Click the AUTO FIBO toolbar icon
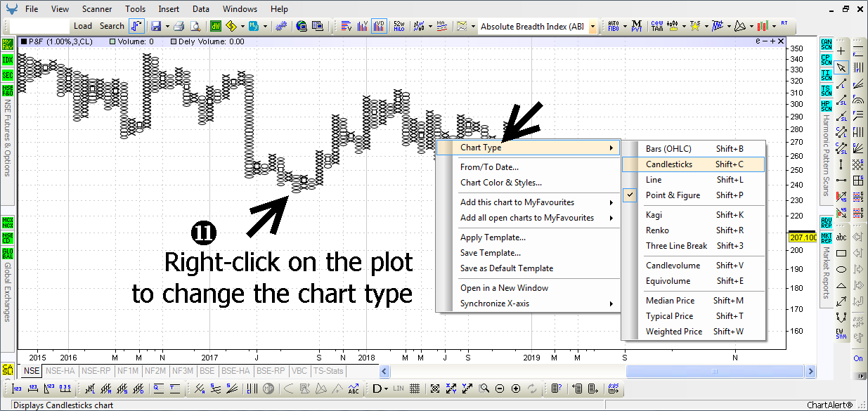The width and height of the screenshot is (868, 411). click(613, 26)
